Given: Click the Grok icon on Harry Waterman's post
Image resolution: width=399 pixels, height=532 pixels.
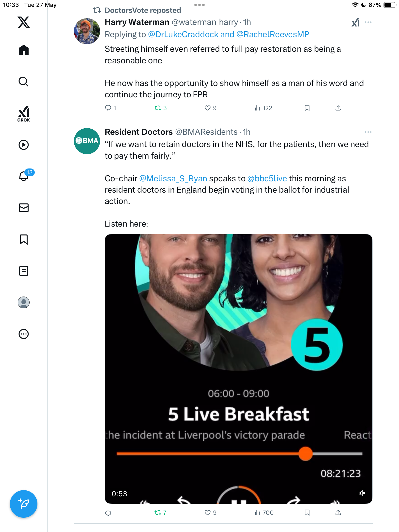Looking at the screenshot, I should [x=355, y=22].
